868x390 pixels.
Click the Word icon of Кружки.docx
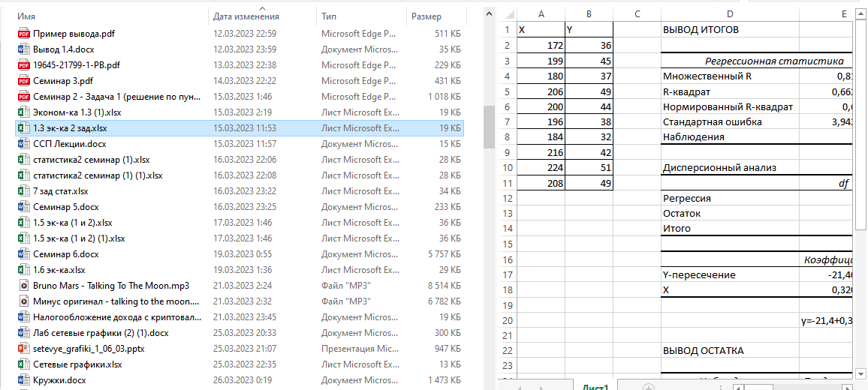point(23,380)
